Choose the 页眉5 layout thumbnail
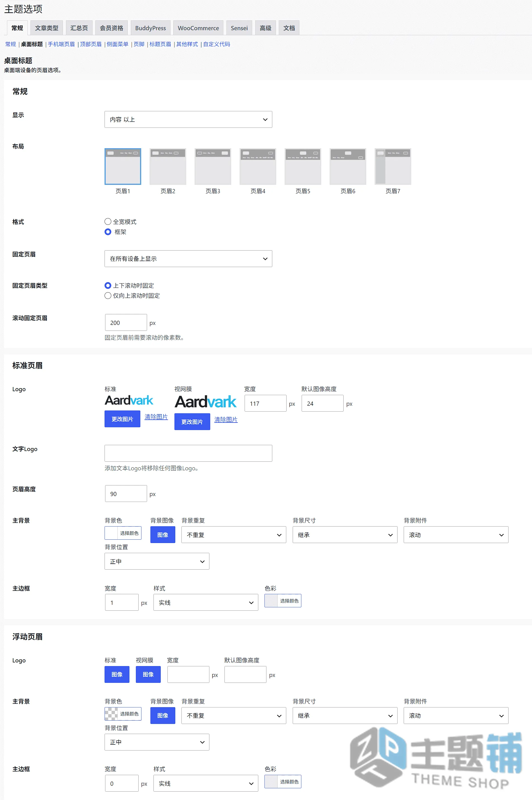Image resolution: width=532 pixels, height=800 pixels. [x=303, y=166]
